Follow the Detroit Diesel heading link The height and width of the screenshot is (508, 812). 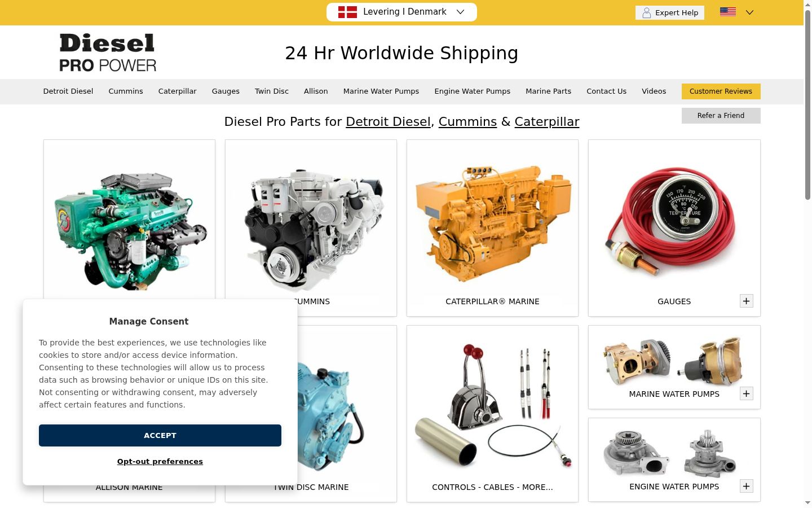(x=388, y=122)
